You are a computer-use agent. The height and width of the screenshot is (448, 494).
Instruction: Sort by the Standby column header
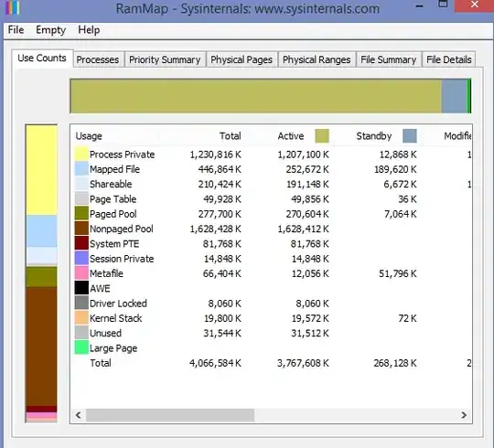point(374,136)
